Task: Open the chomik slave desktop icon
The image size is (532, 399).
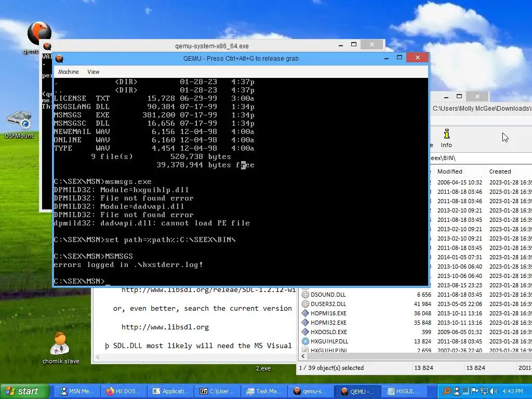Action: tap(60, 343)
